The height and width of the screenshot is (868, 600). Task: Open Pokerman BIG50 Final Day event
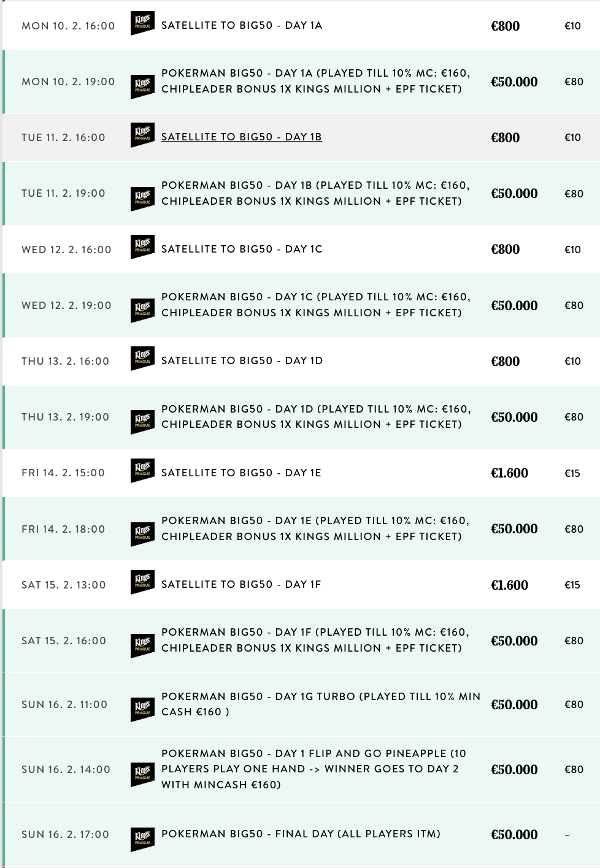[301, 834]
